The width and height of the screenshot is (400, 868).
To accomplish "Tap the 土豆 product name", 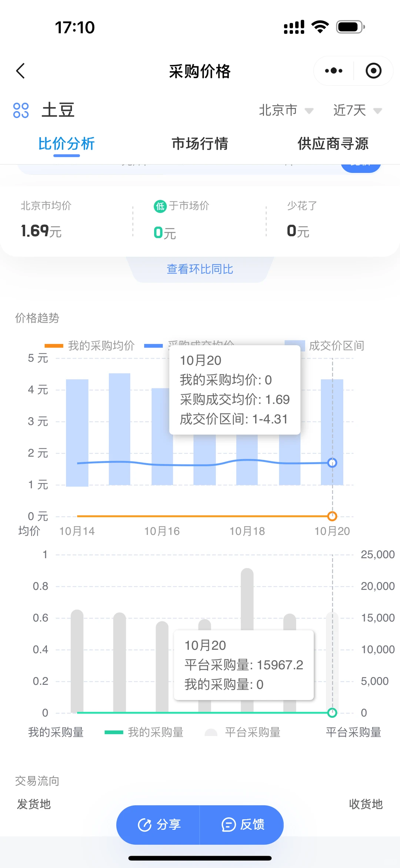I will (58, 110).
